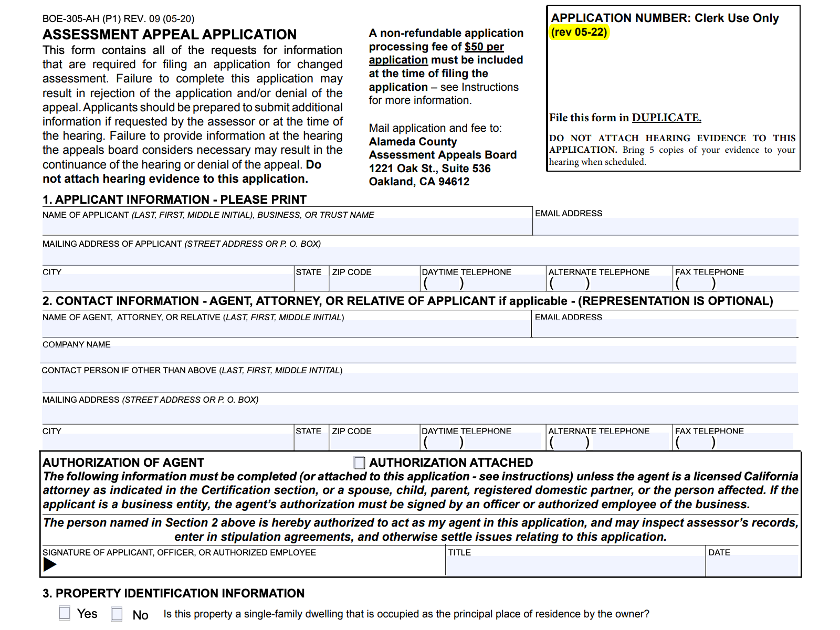Screen dimensions: 840x630
Task: Click the Name of Applicant field
Action: [287, 226]
